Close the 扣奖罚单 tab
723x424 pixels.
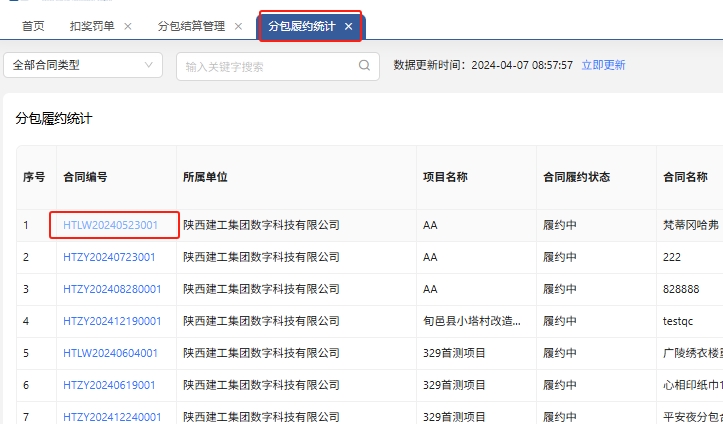[128, 27]
